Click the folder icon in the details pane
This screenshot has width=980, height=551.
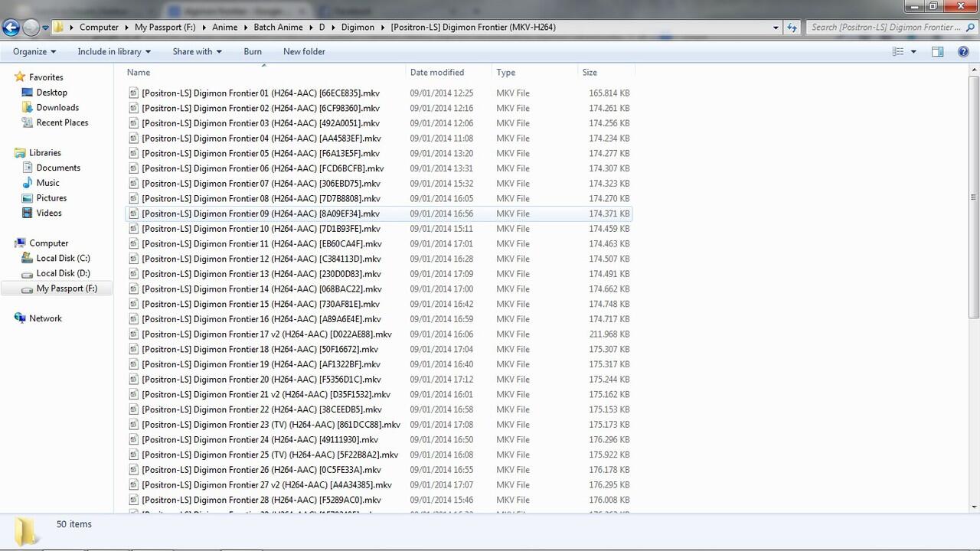(x=25, y=530)
